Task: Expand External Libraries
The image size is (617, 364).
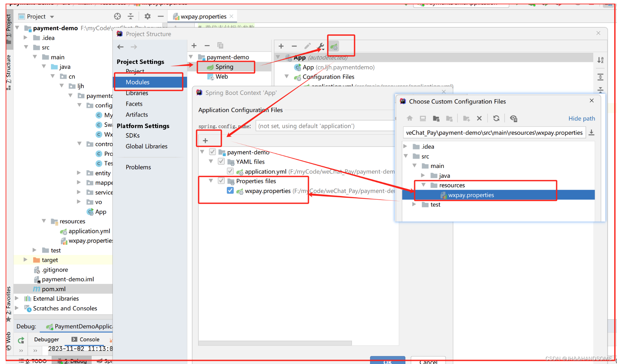Action: click(x=17, y=298)
